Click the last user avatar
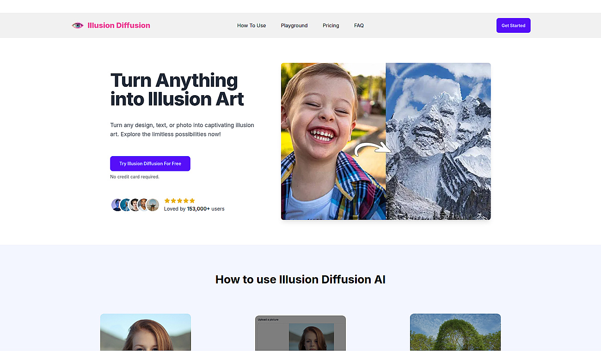This screenshot has height=364, width=601. click(x=153, y=205)
